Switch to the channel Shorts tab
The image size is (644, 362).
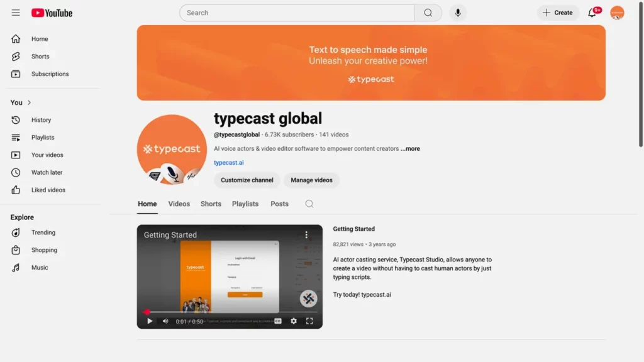[x=211, y=204]
